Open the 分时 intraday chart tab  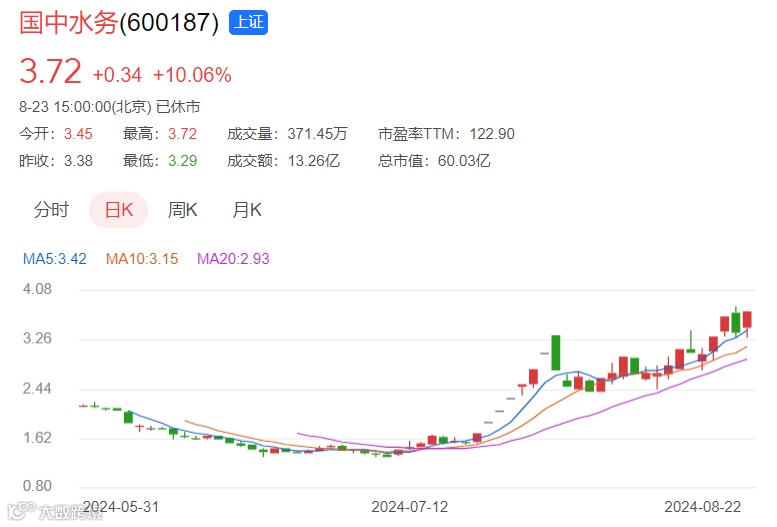click(51, 210)
